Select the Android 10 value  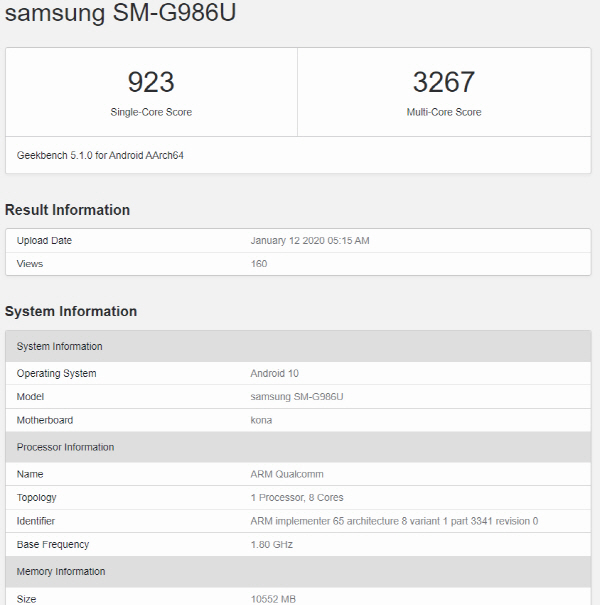click(274, 373)
